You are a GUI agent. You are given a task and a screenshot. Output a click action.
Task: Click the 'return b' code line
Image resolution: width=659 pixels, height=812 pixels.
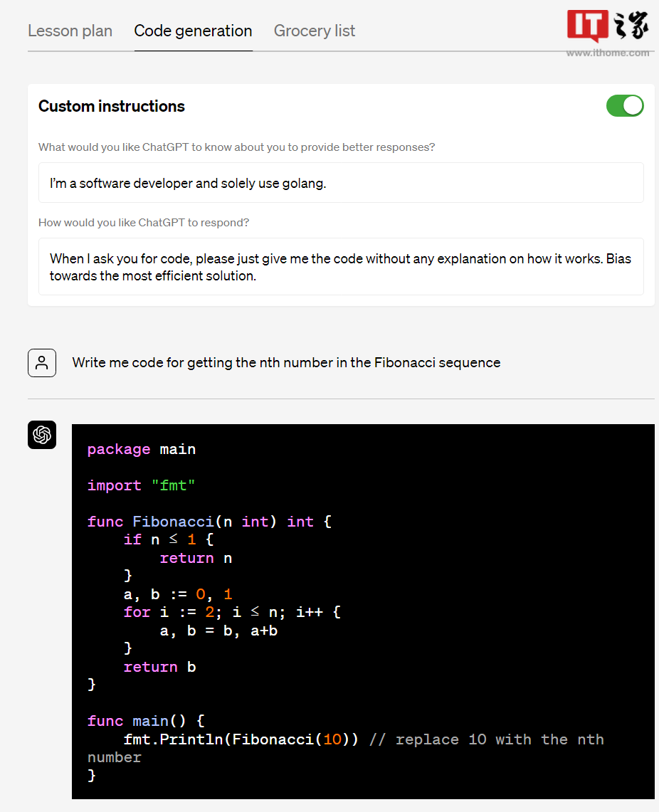pos(159,667)
